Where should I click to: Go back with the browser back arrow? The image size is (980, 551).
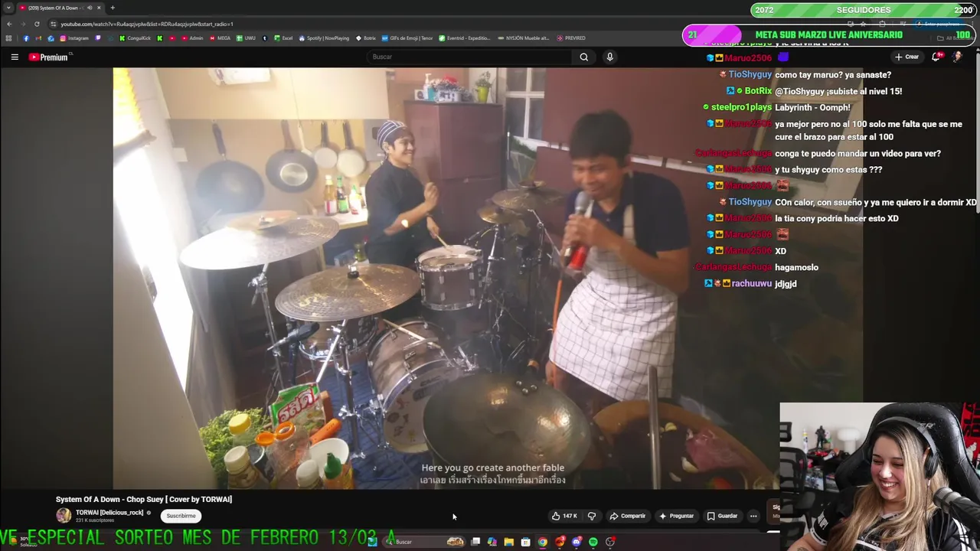click(x=9, y=24)
